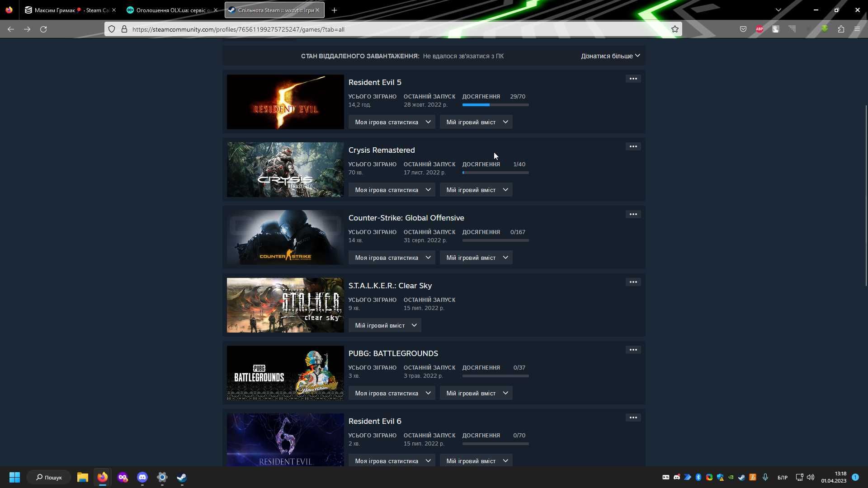
Task: Open the Crysis Remastered title link
Action: click(x=382, y=150)
